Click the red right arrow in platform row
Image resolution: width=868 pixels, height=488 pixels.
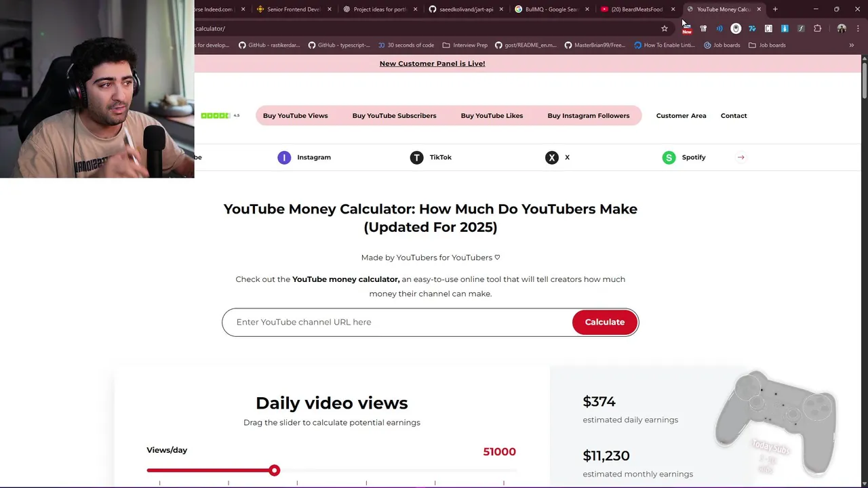[x=741, y=157]
